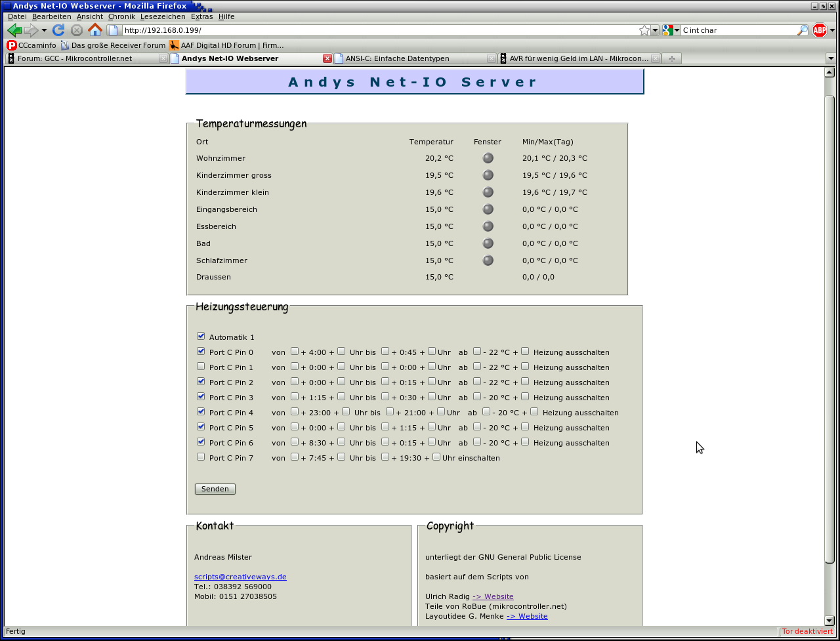Uncheck the Port C Pin 0 checkbox
Viewport: 840px width, 641px height.
(x=201, y=351)
